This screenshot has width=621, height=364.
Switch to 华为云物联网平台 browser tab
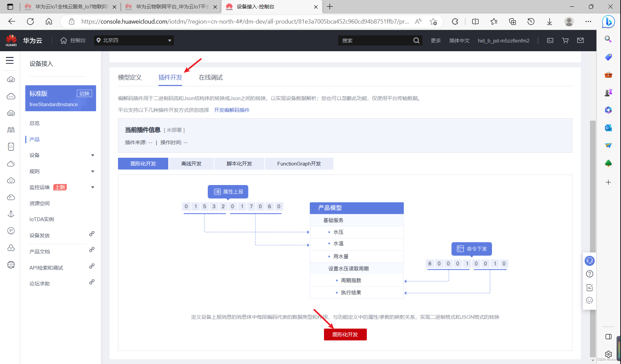[x=171, y=7]
